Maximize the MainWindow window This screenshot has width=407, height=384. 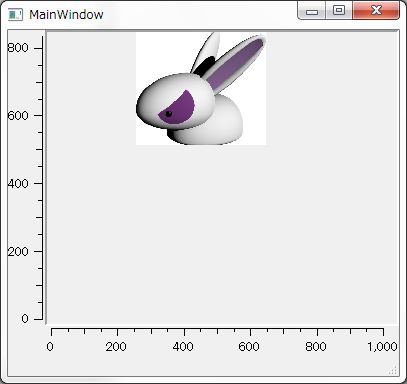339,11
